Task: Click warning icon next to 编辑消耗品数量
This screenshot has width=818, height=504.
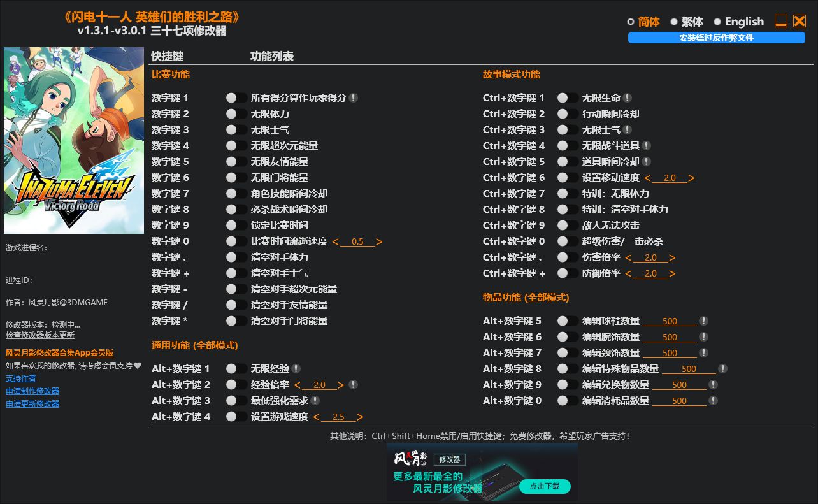Action: pyautogui.click(x=713, y=400)
